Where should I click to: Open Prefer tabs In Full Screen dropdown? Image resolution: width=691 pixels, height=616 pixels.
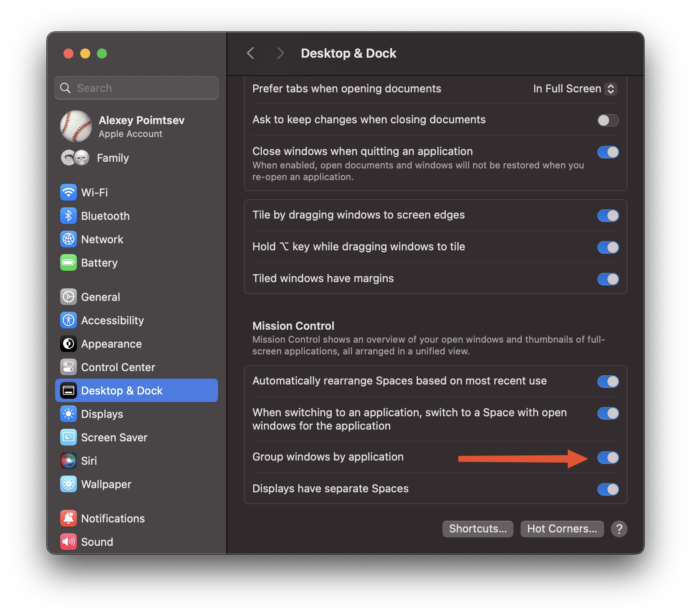click(x=574, y=89)
